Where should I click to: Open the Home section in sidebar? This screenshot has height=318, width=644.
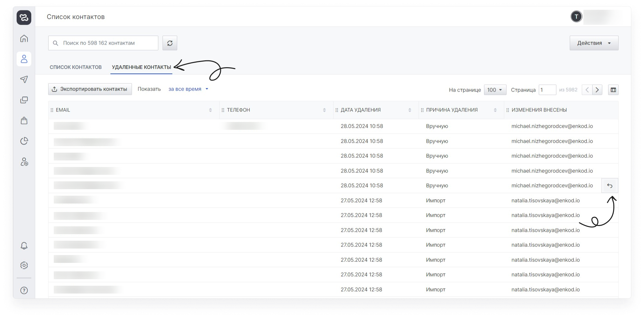point(24,38)
